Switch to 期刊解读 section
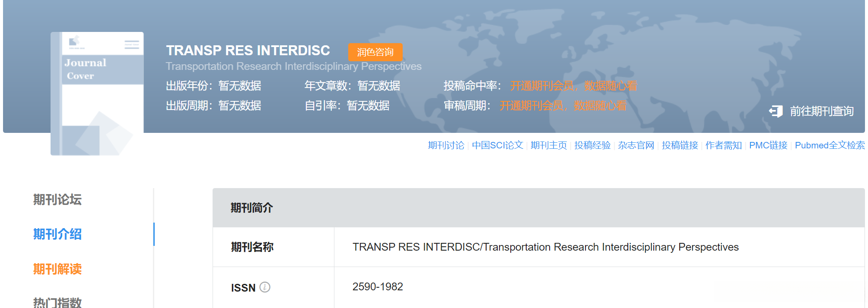 pos(57,269)
